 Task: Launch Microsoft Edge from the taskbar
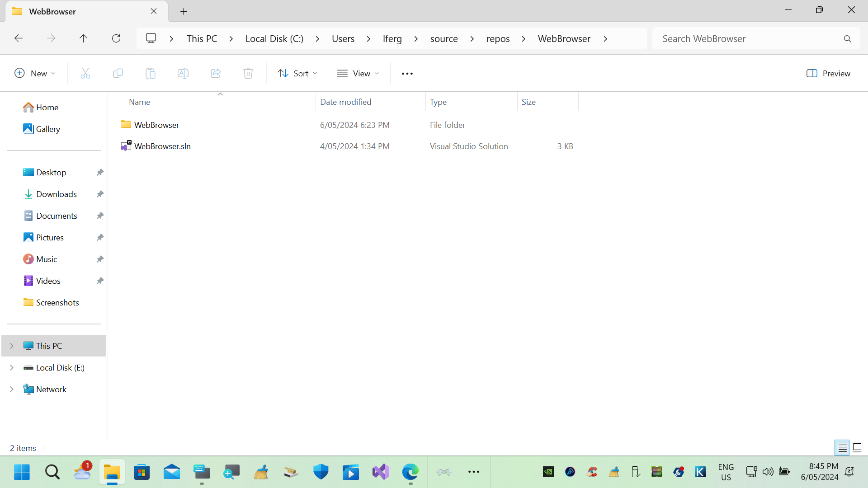410,471
